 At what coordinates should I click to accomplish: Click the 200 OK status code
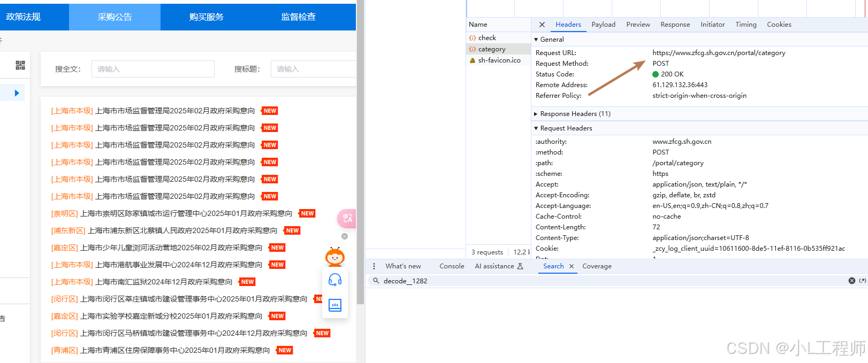[x=672, y=74]
